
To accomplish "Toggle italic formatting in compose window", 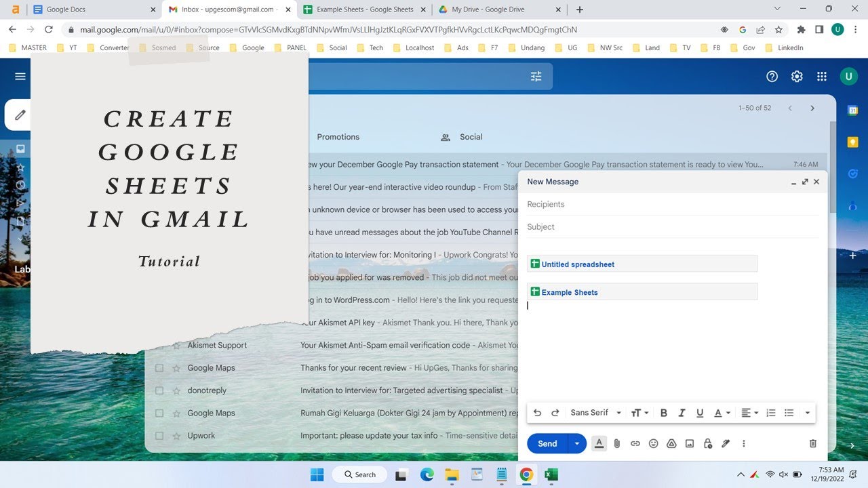I will [x=682, y=413].
